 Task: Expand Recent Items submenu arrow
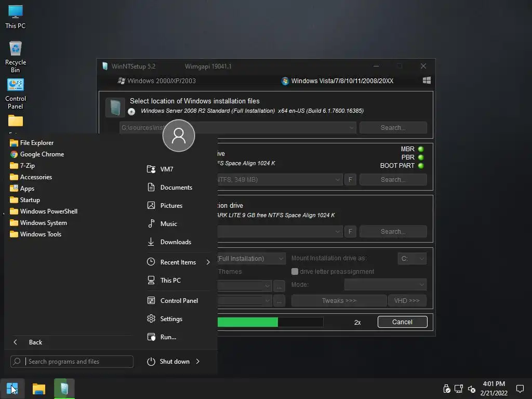pyautogui.click(x=208, y=262)
